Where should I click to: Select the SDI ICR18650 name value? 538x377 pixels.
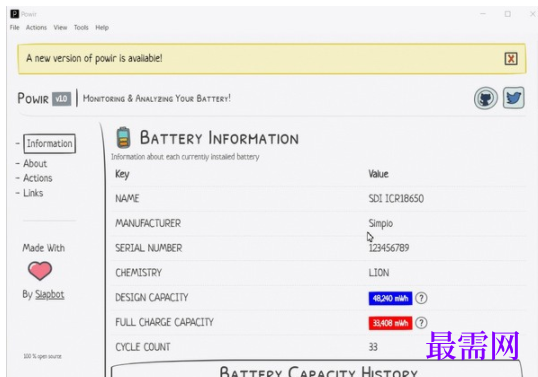tap(396, 199)
